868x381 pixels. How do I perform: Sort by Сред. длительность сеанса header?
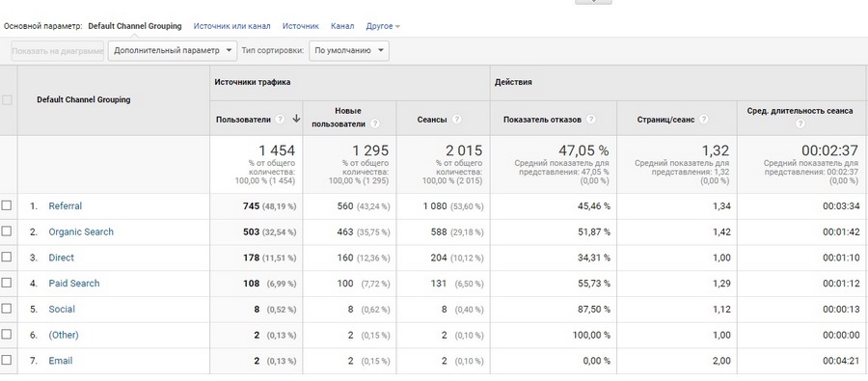point(800,111)
